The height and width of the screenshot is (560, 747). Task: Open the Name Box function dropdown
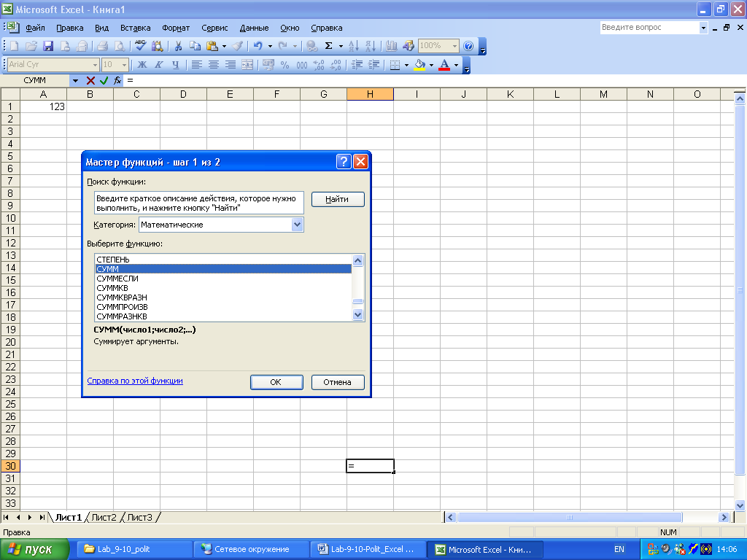75,80
